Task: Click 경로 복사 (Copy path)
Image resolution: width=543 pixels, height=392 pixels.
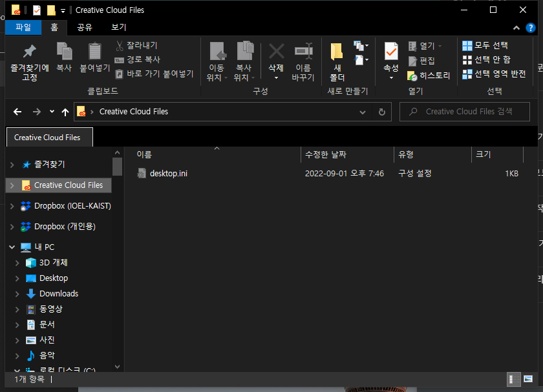Action: pyautogui.click(x=138, y=59)
